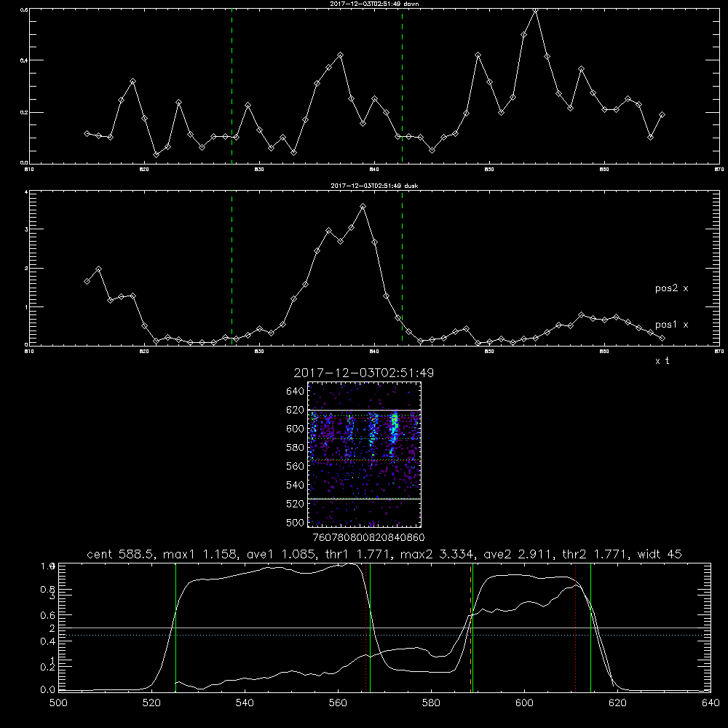Select the 'pos1 x' legend label
Image resolution: width=728 pixels, height=728 pixels.
pyautogui.click(x=671, y=325)
